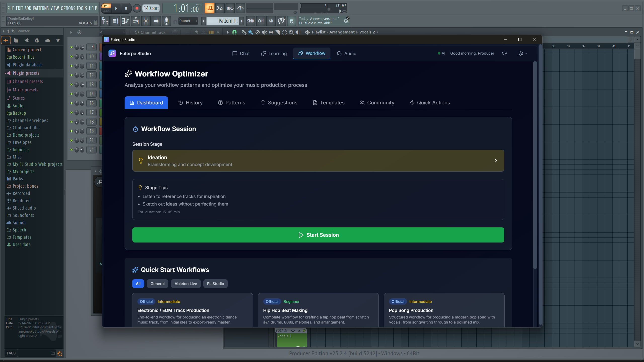Click the Start Session button
644x362 pixels.
pos(318,235)
